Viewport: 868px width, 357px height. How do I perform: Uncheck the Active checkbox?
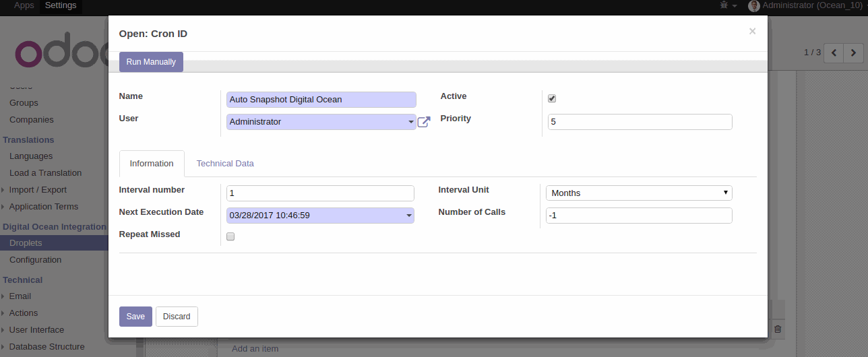552,98
